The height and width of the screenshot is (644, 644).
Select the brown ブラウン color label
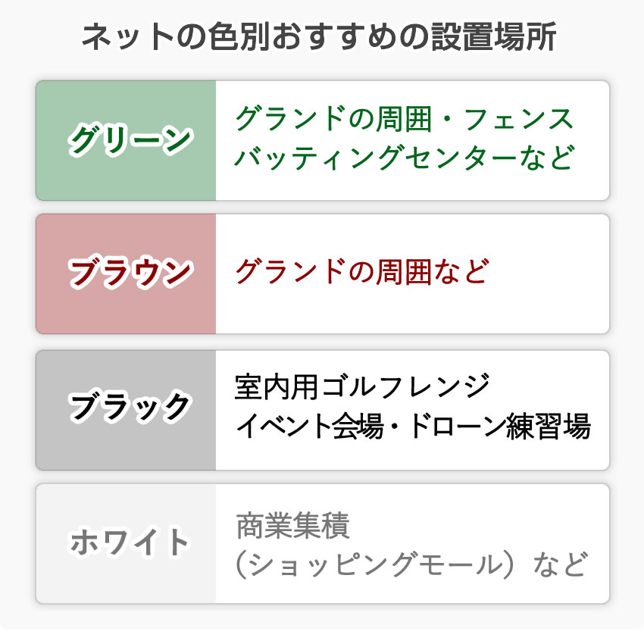(127, 274)
